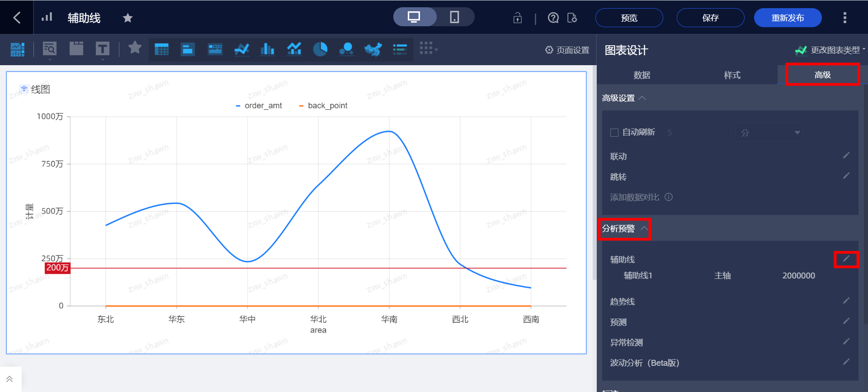Open the help icon in header

(x=553, y=18)
